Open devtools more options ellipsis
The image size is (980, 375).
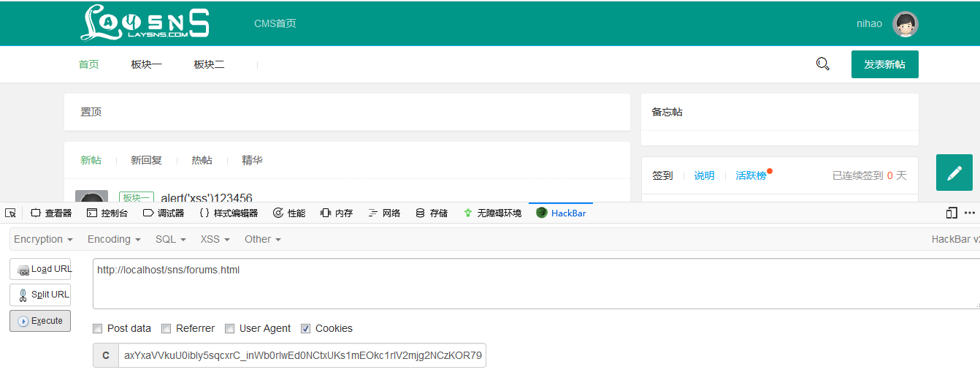pos(970,213)
